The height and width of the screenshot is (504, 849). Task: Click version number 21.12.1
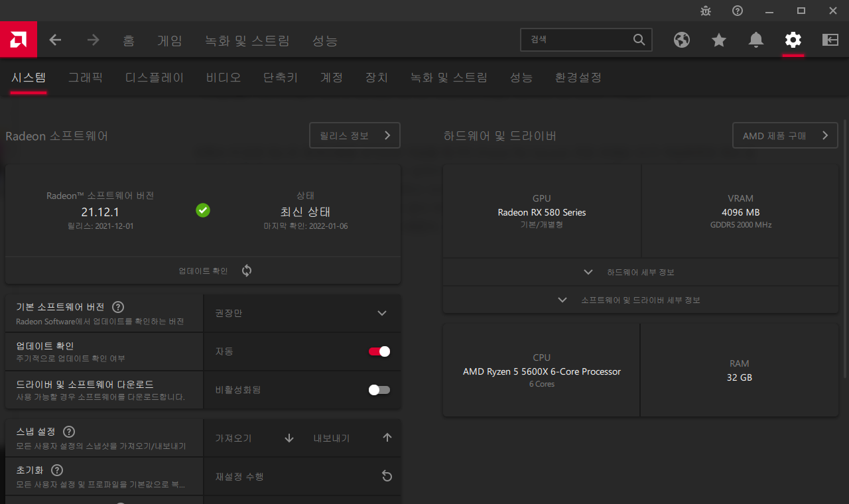coord(100,212)
